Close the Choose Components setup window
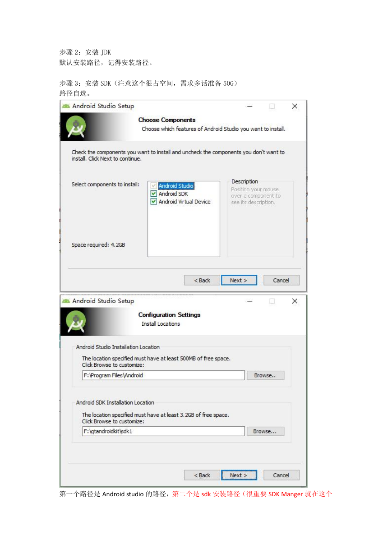The image size is (392, 554). coord(295,106)
